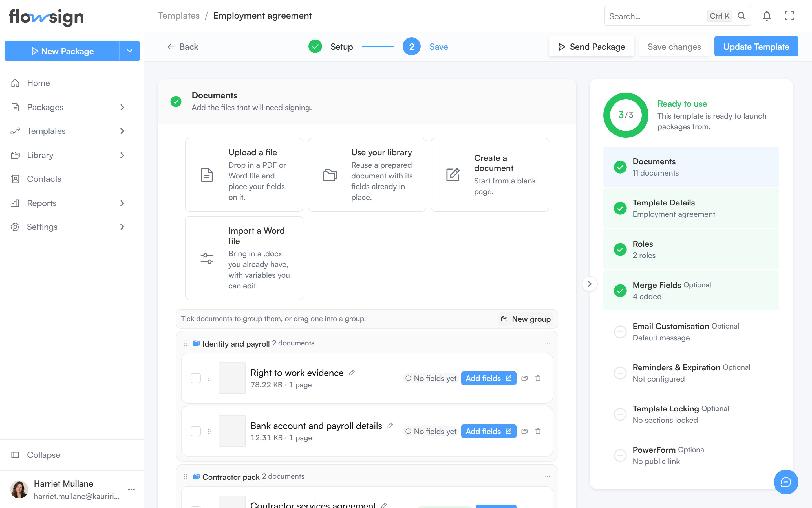Image resolution: width=812 pixels, height=508 pixels.
Task: Open New Package dropdown arrow
Action: pos(129,51)
